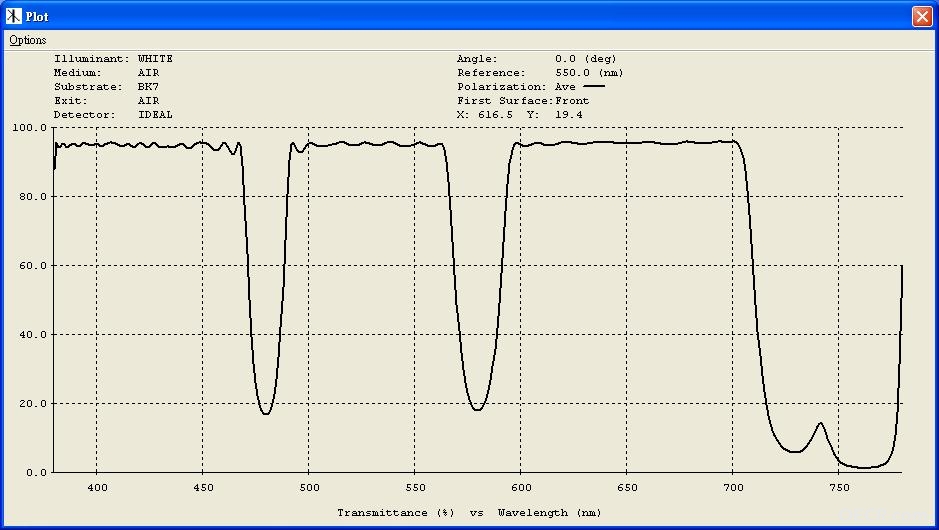This screenshot has width=939, height=530.
Task: Click the 'Detector:' label
Action: pos(84,114)
